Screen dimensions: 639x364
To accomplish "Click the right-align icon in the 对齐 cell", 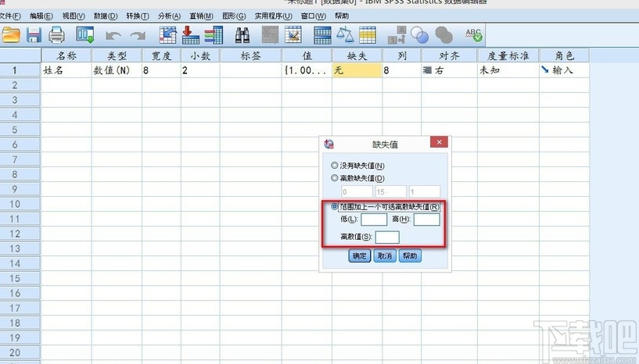I will [x=428, y=70].
